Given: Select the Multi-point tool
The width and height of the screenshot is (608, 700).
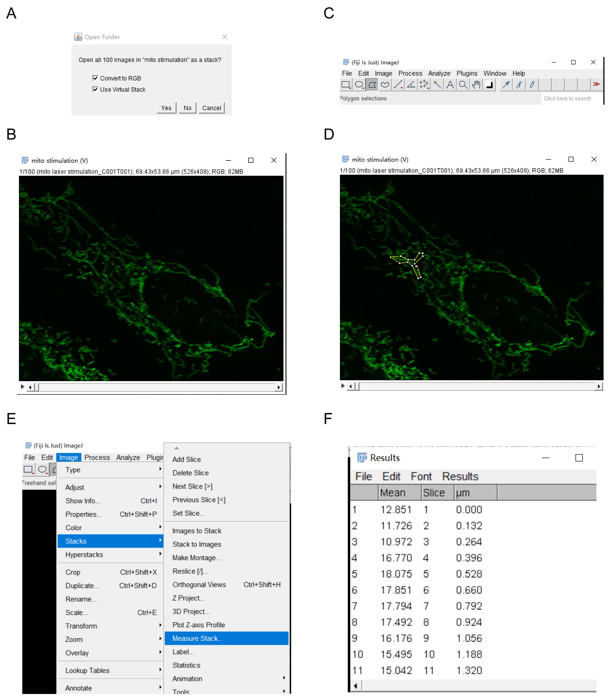Looking at the screenshot, I should point(424,84).
